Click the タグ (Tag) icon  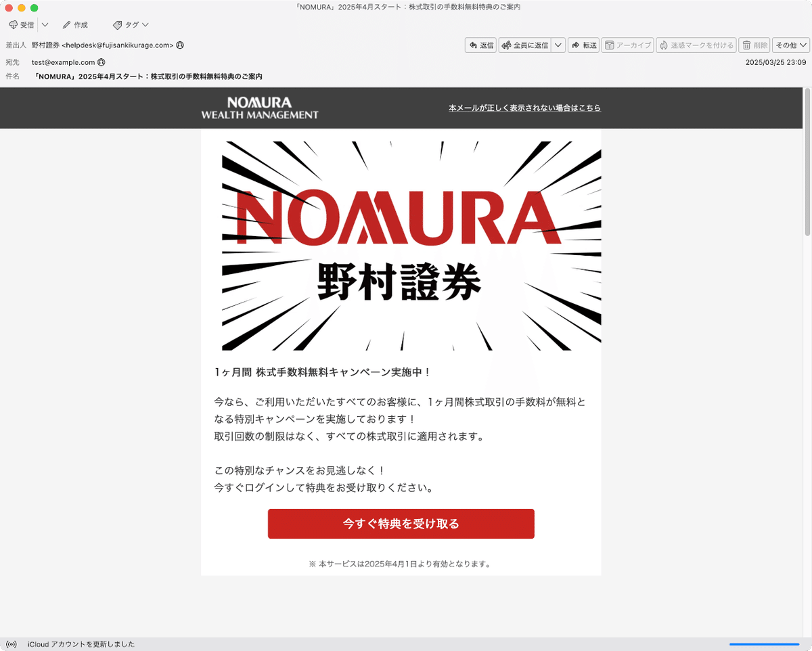(119, 24)
